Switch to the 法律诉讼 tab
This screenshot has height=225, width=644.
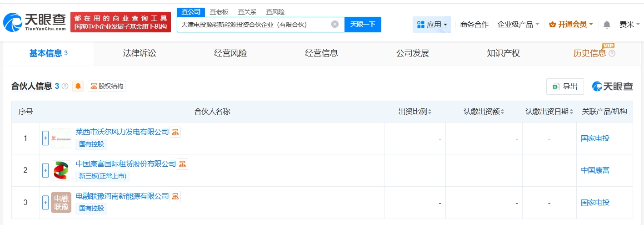click(x=140, y=53)
